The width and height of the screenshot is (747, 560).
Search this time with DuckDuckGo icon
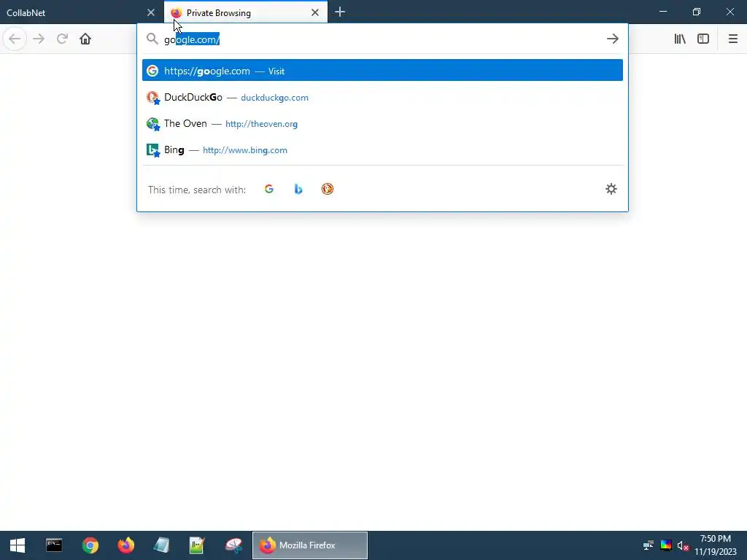tap(328, 189)
